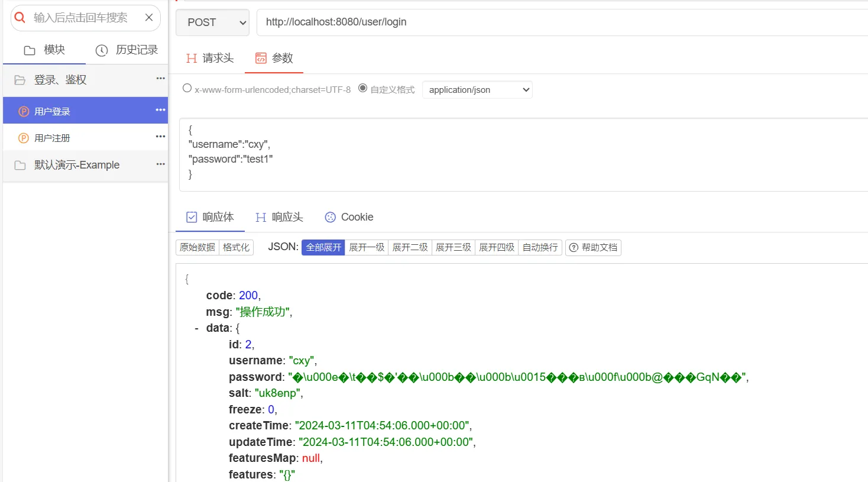This screenshot has width=868, height=482.
Task: Open the 历史记录 history tab
Action: coord(127,50)
